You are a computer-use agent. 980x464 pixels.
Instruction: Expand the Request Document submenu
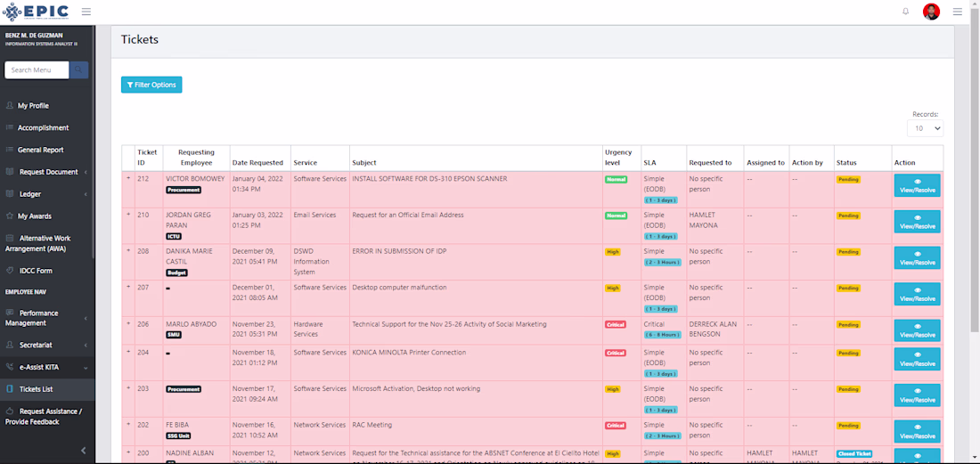(47, 172)
